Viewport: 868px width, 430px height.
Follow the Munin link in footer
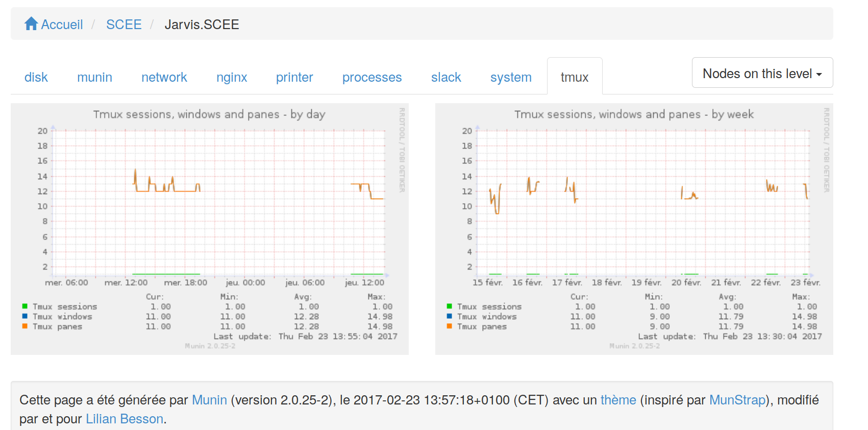point(209,400)
